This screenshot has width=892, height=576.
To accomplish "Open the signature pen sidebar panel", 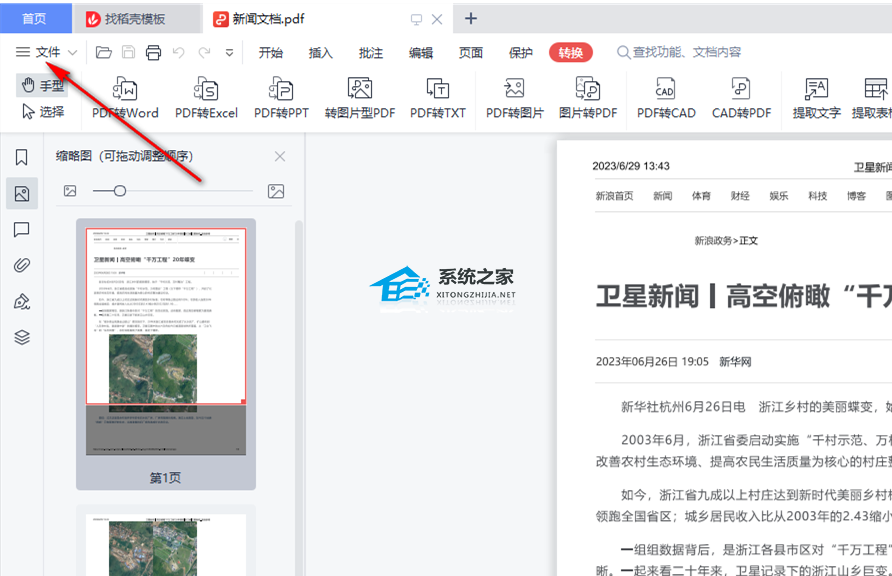I will 22,301.
